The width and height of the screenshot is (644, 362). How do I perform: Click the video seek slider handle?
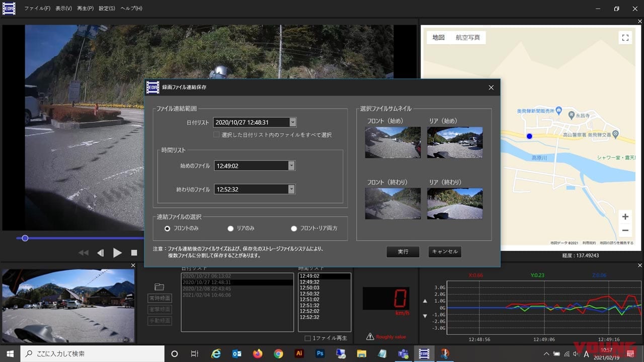pyautogui.click(x=25, y=238)
